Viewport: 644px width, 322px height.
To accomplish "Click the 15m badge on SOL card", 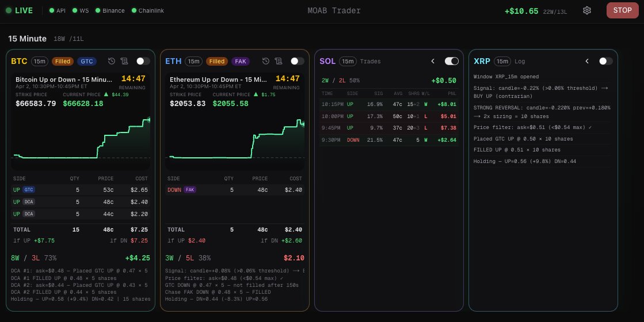I will click(x=348, y=61).
